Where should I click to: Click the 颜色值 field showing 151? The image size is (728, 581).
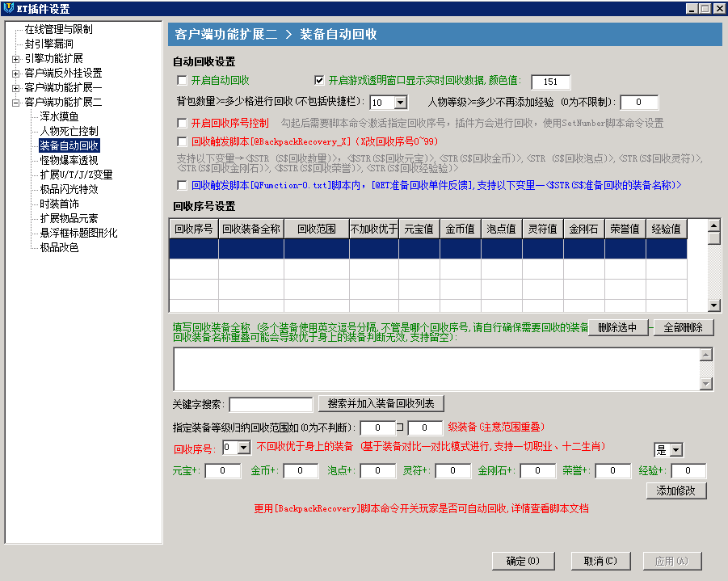click(x=550, y=82)
